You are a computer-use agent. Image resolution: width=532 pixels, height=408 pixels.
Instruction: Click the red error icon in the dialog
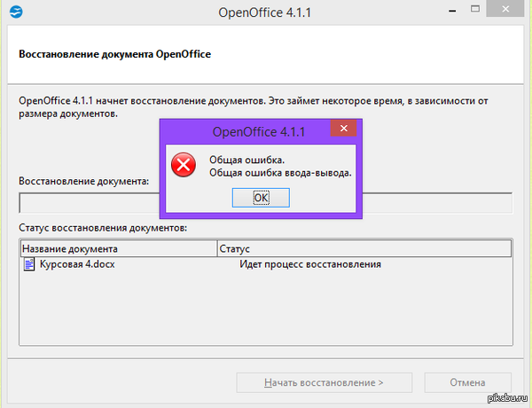click(x=184, y=165)
